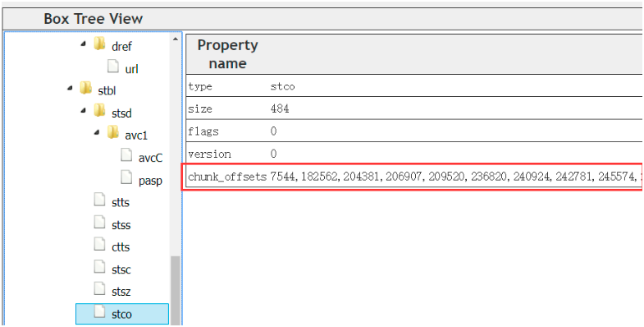
Task: Select the stss box label
Action: click(121, 225)
